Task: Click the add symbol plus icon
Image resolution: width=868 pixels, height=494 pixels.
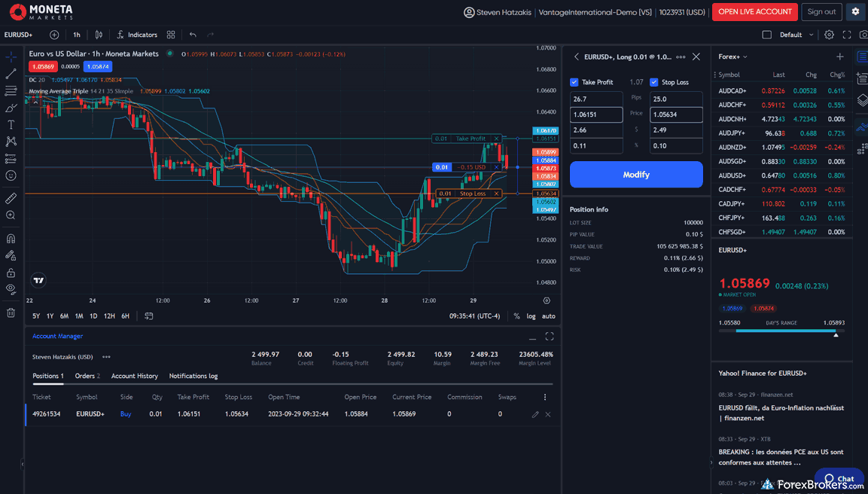Action: pos(54,35)
